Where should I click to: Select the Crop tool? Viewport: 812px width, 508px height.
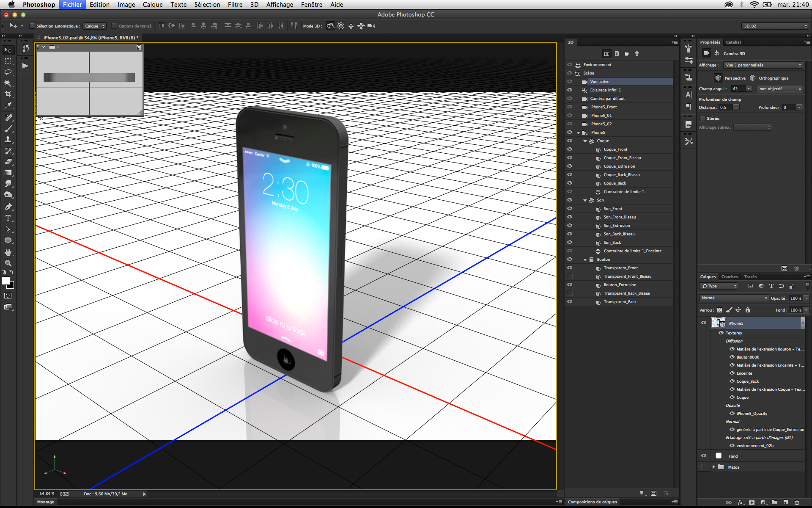coord(8,94)
